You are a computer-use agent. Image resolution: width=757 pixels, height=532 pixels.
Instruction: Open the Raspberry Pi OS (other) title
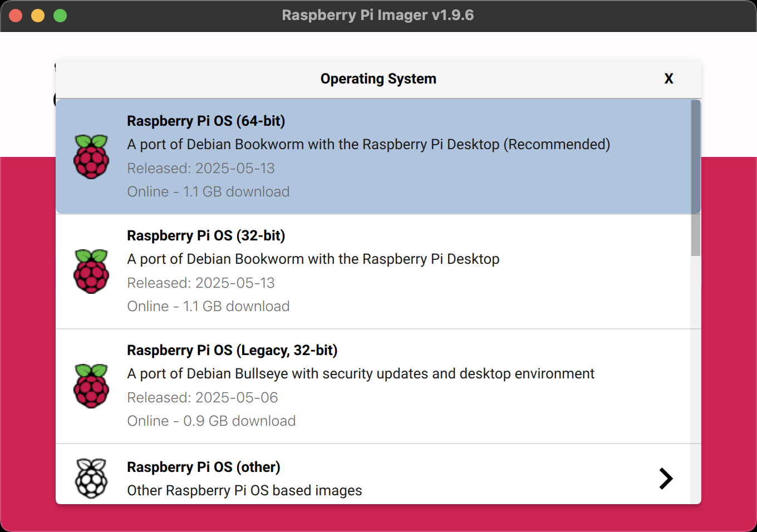(203, 467)
